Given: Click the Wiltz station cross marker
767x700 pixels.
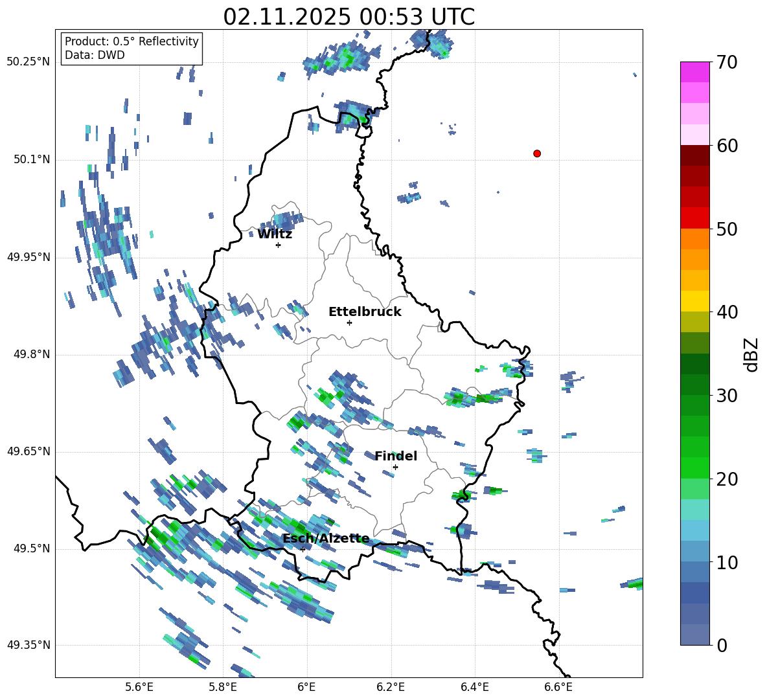Looking at the screenshot, I should pos(279,245).
